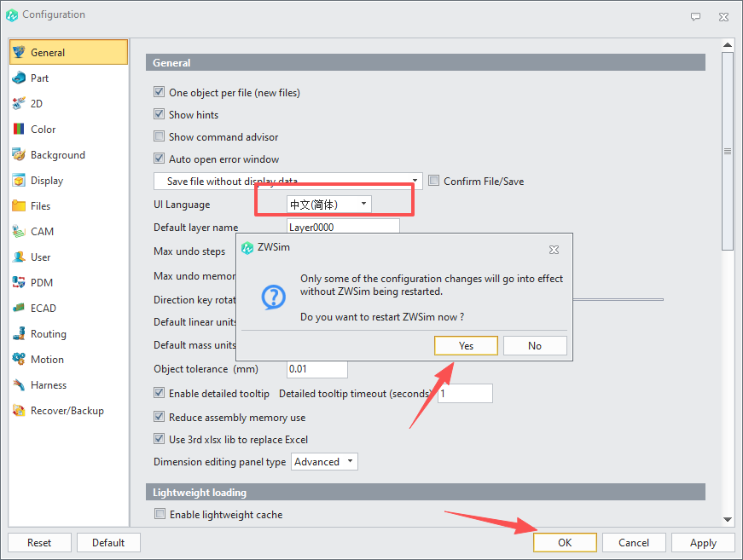The image size is (743, 560).
Task: Toggle the Show hints checkbox
Action: pos(160,115)
